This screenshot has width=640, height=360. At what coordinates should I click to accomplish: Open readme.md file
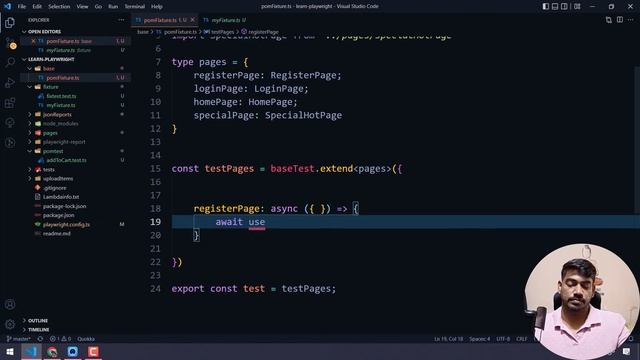[x=57, y=233]
